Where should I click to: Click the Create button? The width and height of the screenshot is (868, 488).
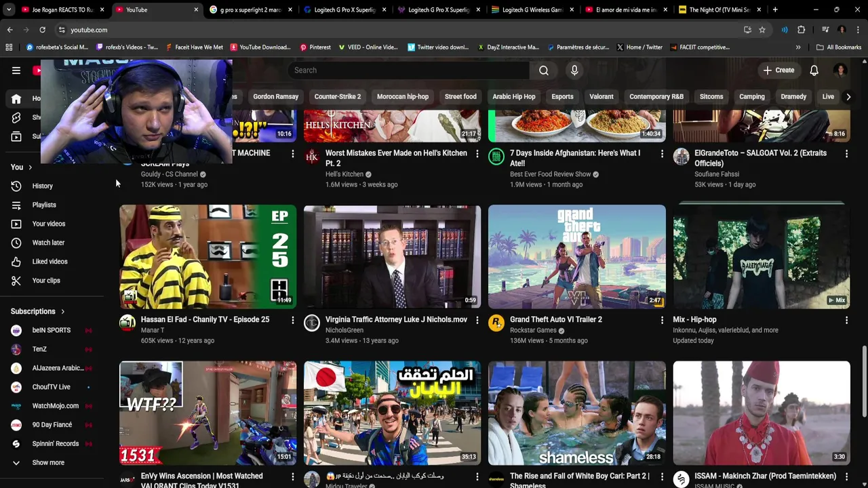778,70
